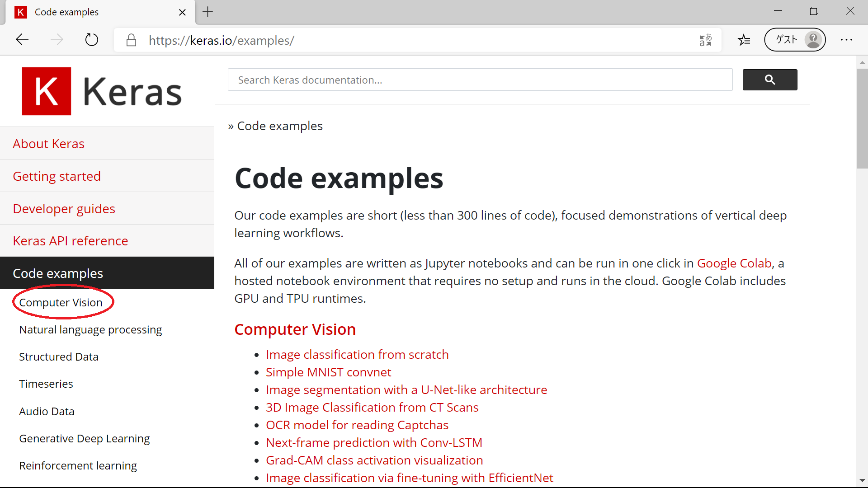
Task: Click the lock site info icon
Action: [131, 40]
